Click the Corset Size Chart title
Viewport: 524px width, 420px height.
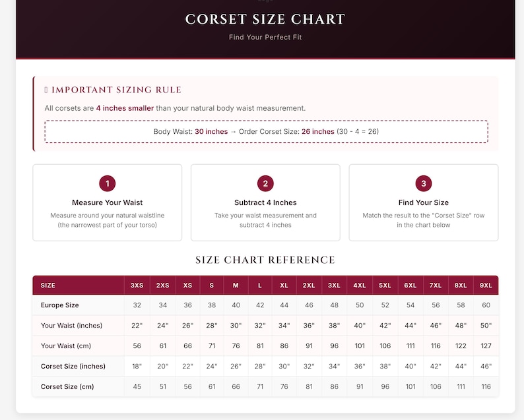[265, 19]
